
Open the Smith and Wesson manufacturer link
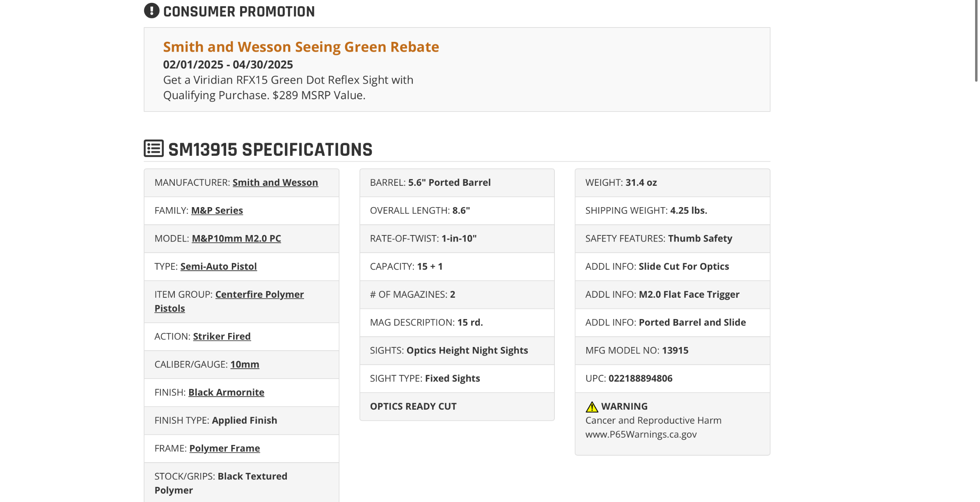275,183
